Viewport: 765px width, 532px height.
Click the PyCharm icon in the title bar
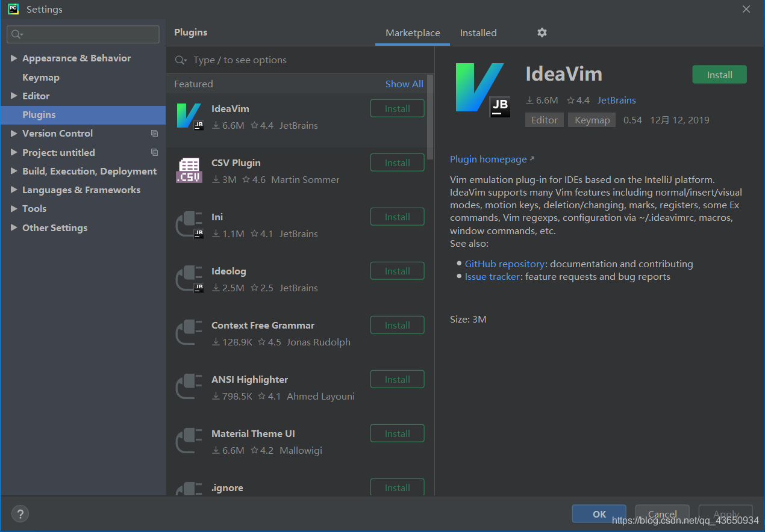pos(13,9)
